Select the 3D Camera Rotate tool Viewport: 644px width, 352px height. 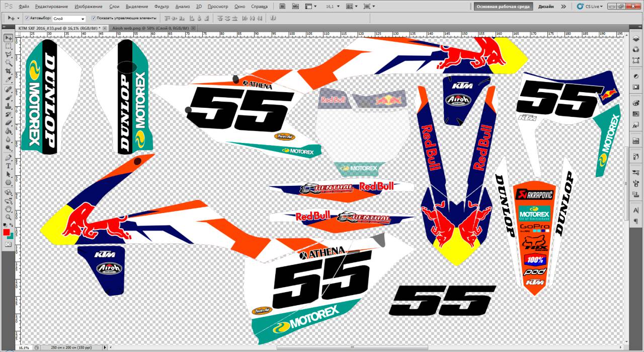[x=9, y=200]
